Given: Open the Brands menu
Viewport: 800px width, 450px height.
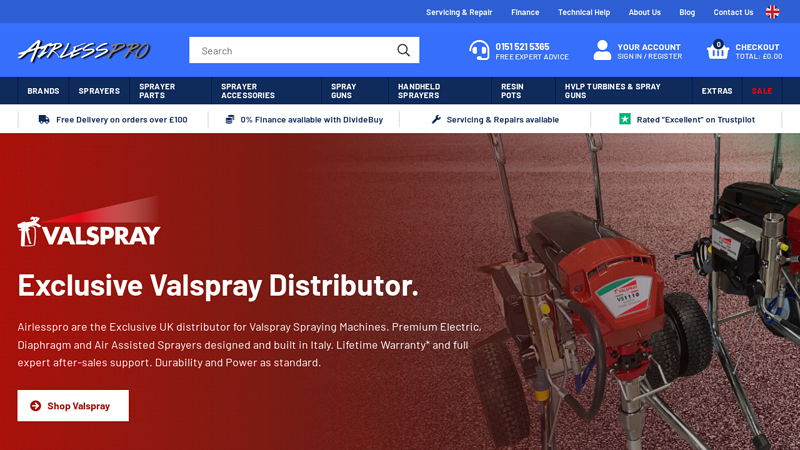Looking at the screenshot, I should (x=43, y=91).
